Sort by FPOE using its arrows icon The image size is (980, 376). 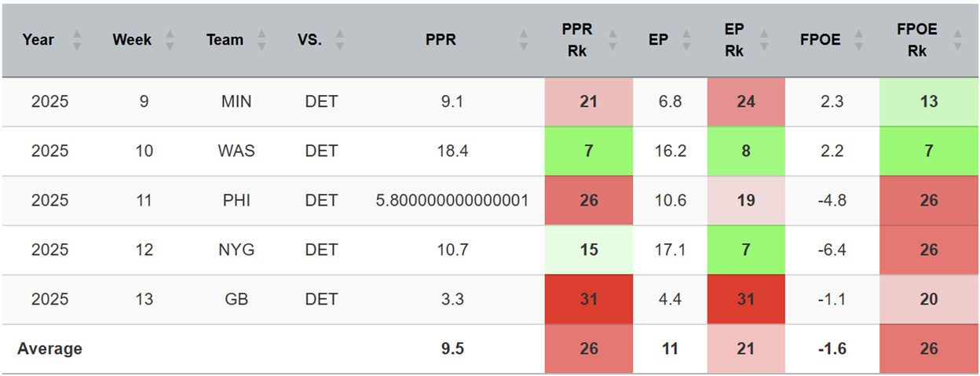click(860, 40)
